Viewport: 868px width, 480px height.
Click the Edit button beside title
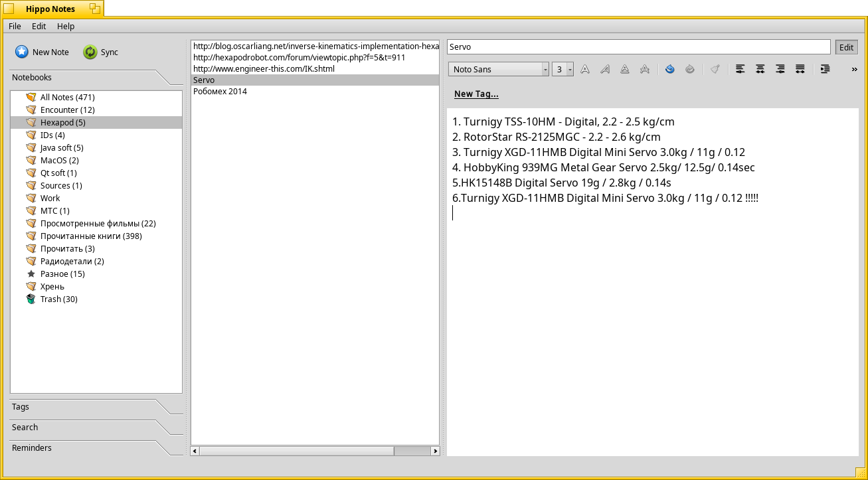(847, 47)
